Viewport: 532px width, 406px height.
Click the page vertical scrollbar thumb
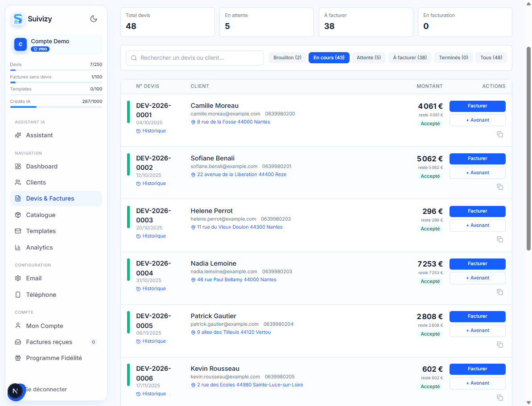click(528, 148)
